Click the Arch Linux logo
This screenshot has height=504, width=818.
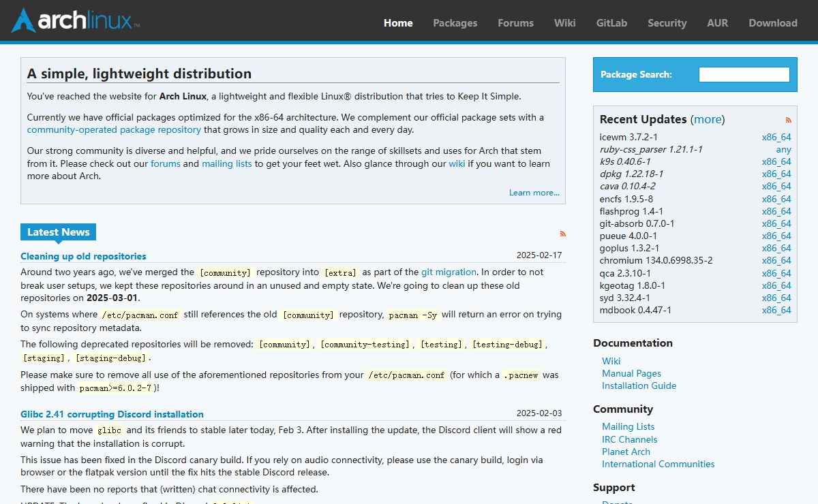(x=76, y=21)
